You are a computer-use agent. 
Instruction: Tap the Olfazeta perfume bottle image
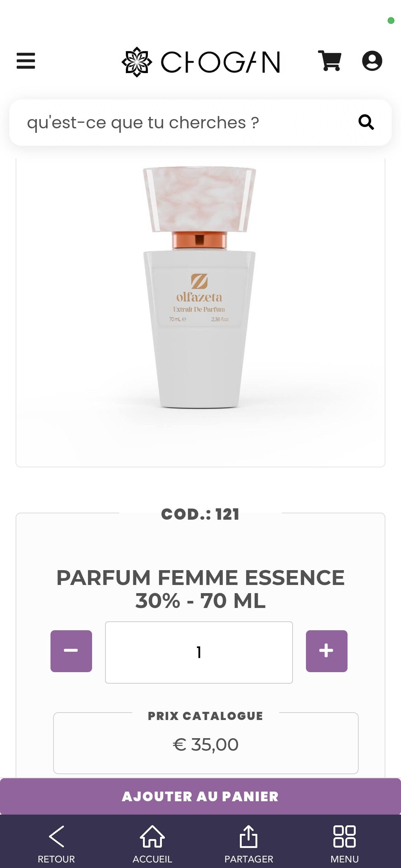tap(199, 287)
